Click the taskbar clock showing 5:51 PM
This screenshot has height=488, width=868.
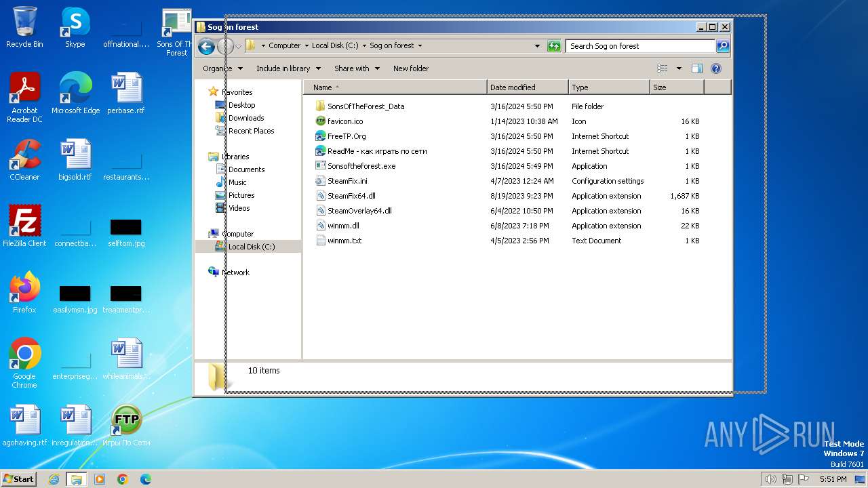[x=833, y=479]
